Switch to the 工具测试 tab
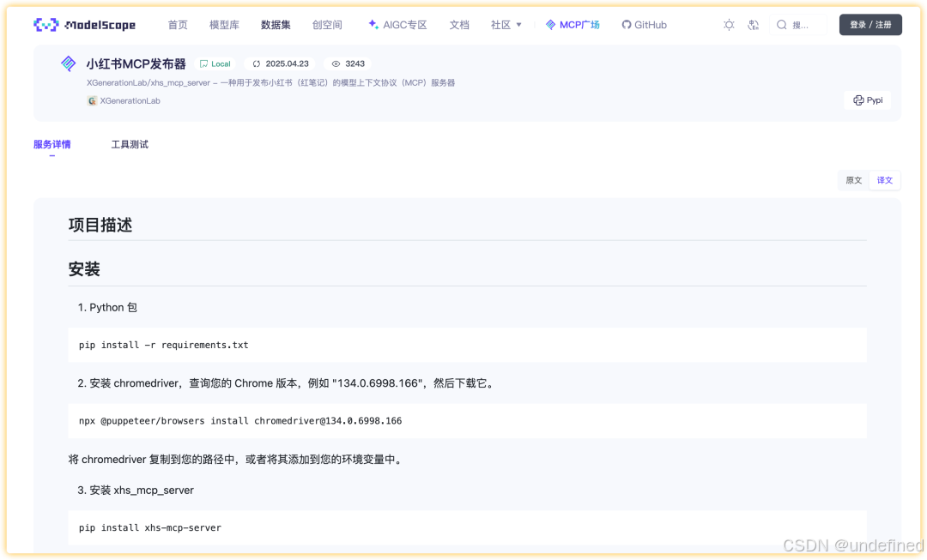The image size is (927, 560). [x=130, y=145]
